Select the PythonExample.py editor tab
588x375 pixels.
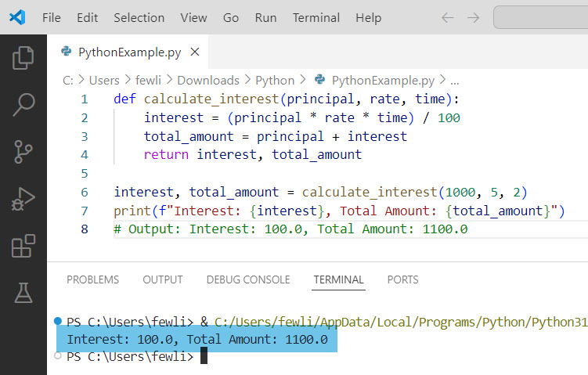tap(128, 52)
